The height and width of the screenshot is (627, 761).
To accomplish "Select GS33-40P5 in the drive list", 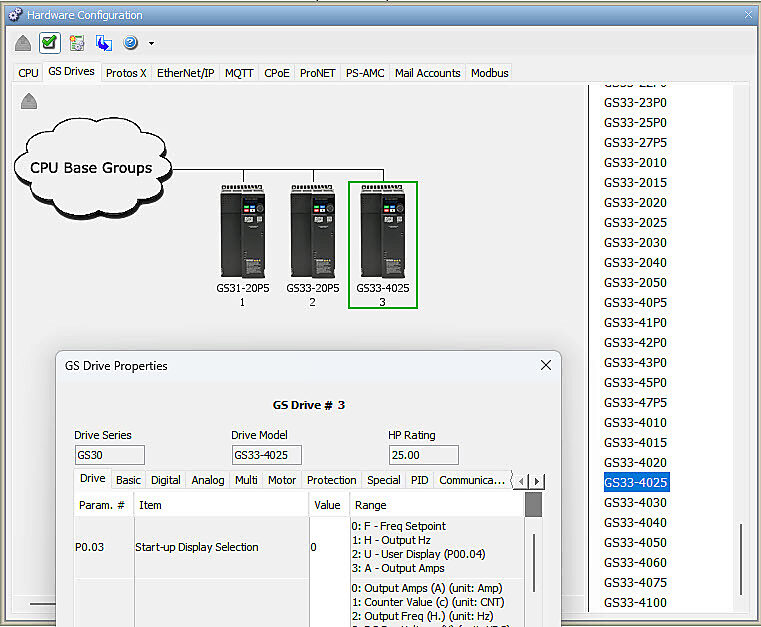I will (x=635, y=303).
